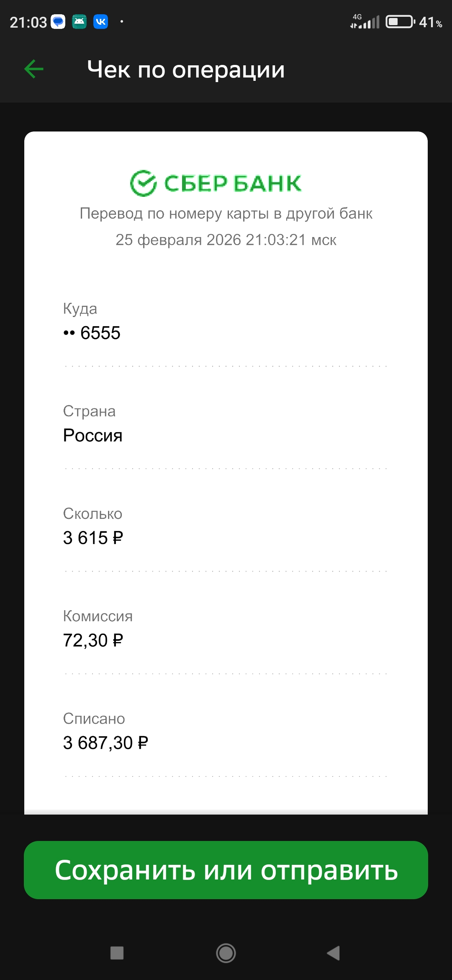Tap the debited total 3 687,30 ₽
This screenshot has width=452, height=980.
[x=105, y=743]
